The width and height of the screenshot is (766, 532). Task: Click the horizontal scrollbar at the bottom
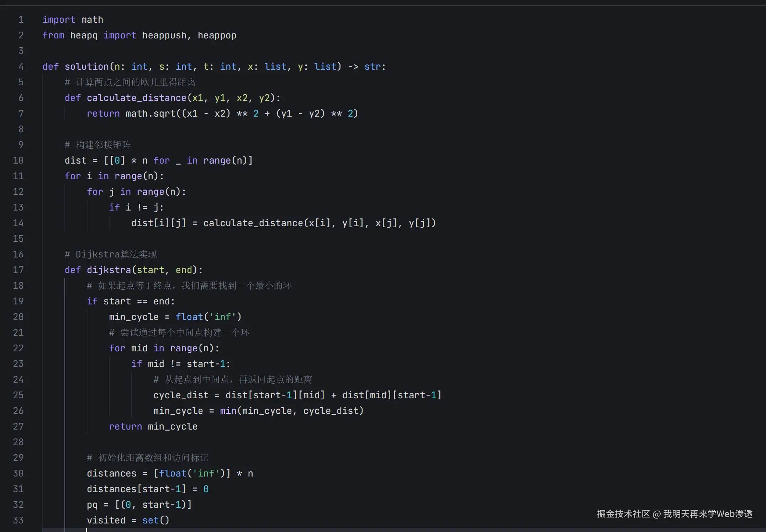(x=391, y=530)
